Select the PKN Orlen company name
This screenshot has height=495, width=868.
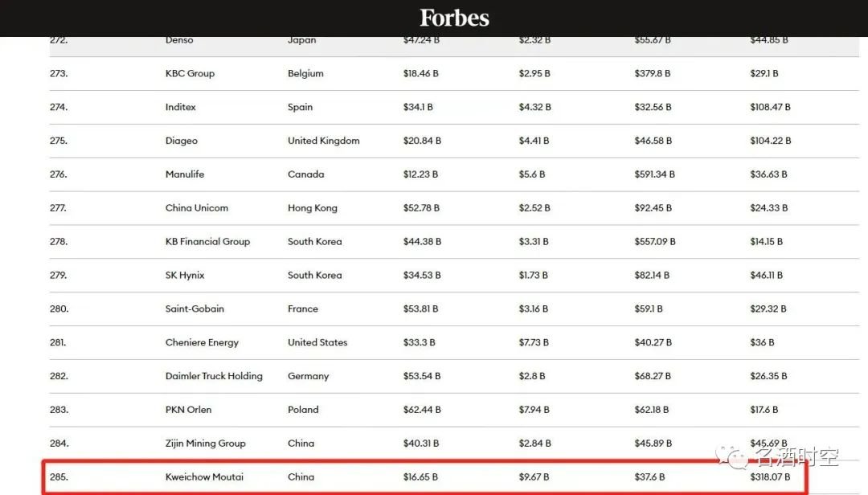pyautogui.click(x=188, y=410)
